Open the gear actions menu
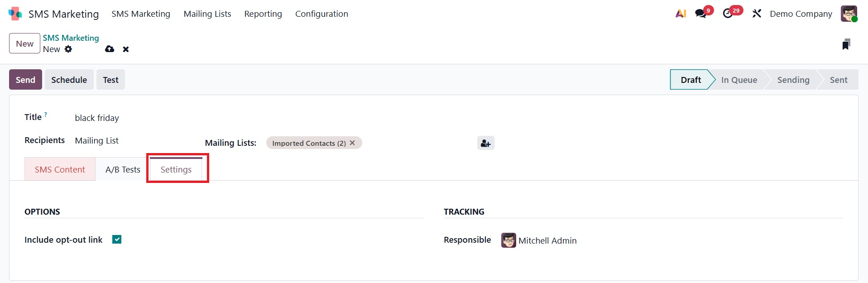The image size is (868, 283). [x=68, y=49]
